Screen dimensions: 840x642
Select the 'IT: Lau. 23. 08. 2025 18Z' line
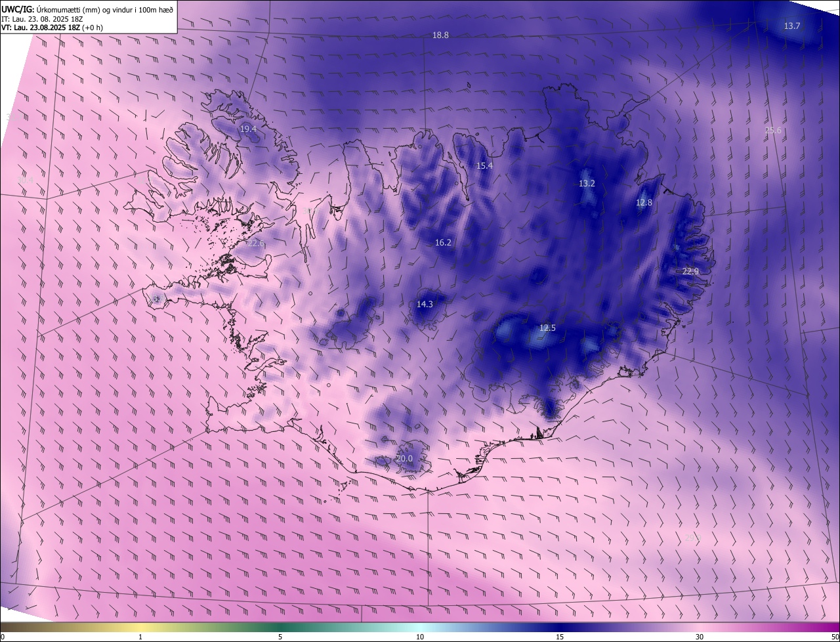[42, 19]
